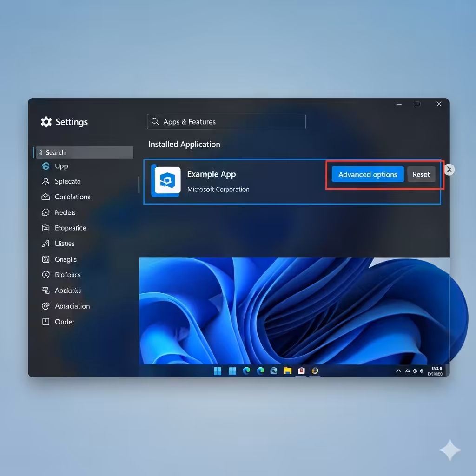
Task: Click the Installed Application heading
Action: click(x=184, y=144)
